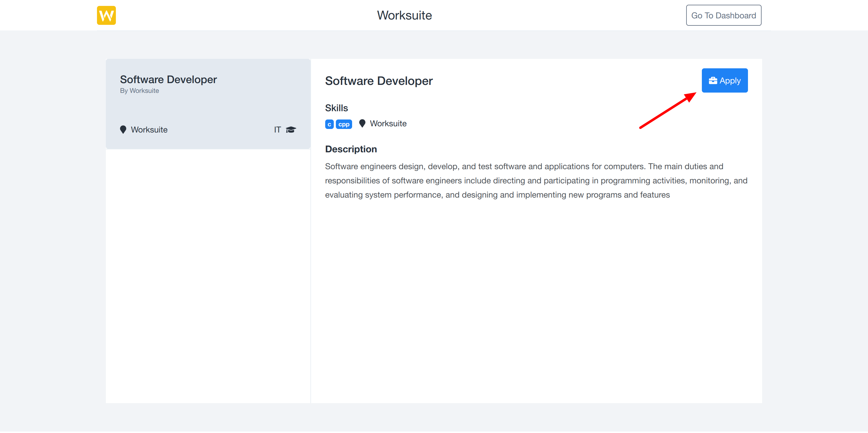
Task: Click the yellow Worksuite logo icon
Action: coord(106,15)
